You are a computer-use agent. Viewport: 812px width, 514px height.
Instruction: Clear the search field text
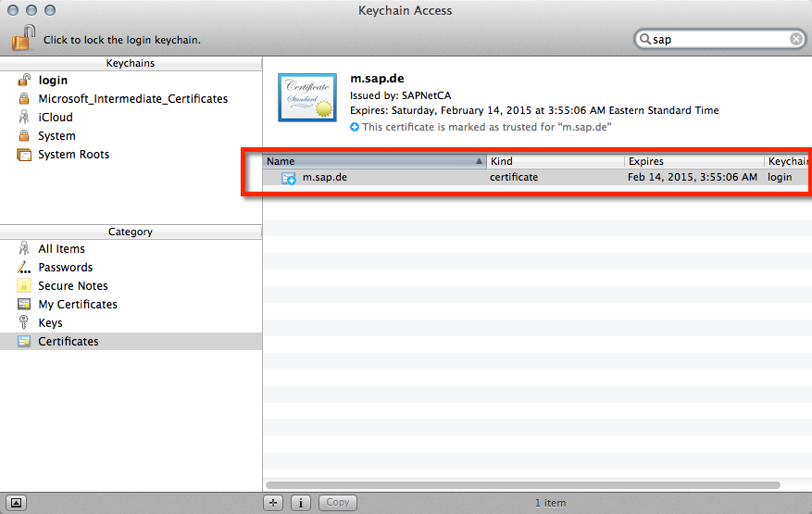tap(795, 39)
